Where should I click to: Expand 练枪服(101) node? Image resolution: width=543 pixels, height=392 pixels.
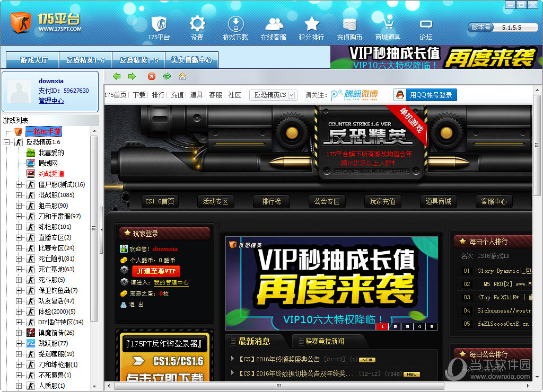[19, 227]
